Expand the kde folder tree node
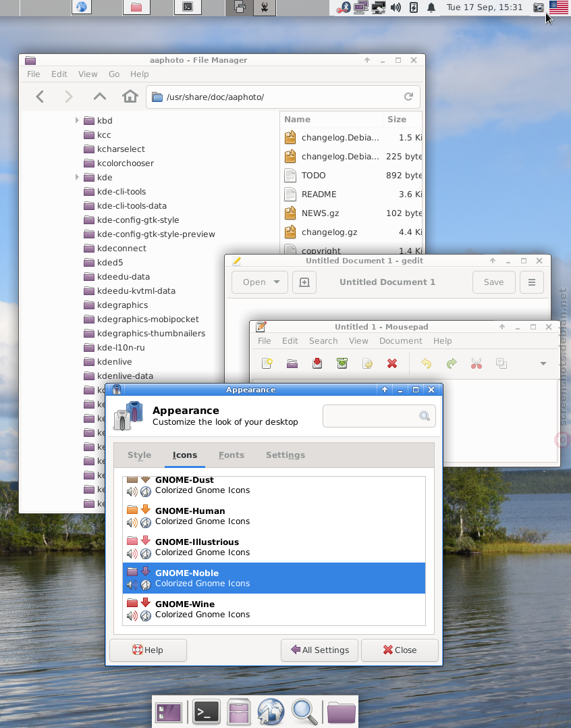Image resolution: width=571 pixels, height=728 pixels. click(77, 178)
